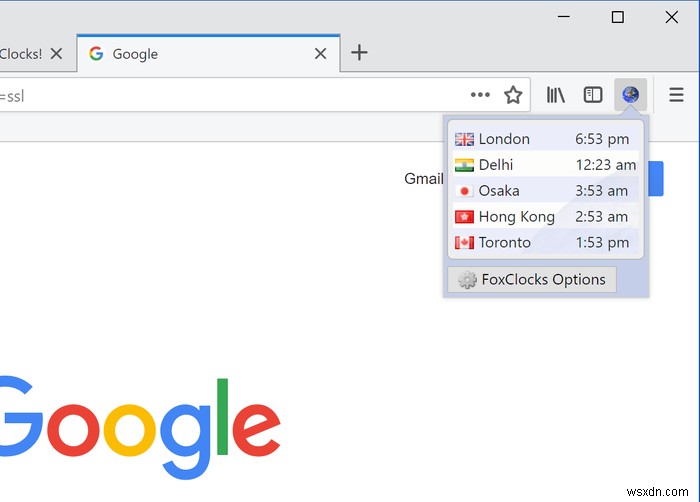This screenshot has height=502, width=700.
Task: Close the FoxClocks tab
Action: [x=56, y=54]
